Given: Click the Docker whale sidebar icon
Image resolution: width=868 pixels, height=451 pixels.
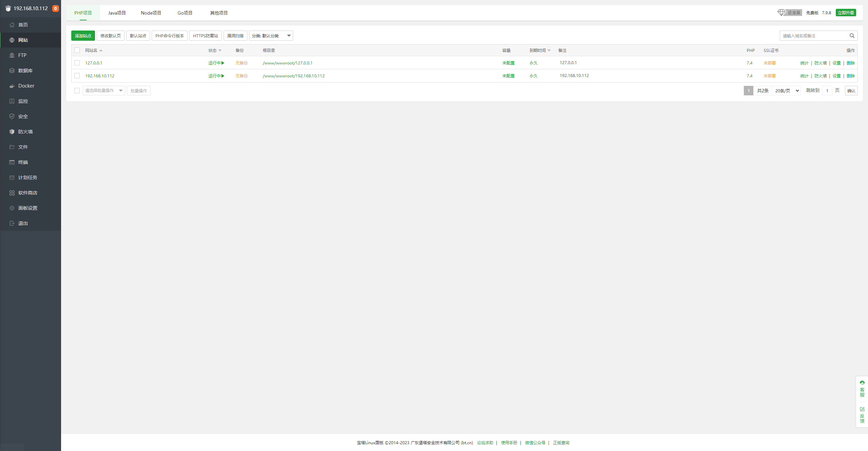Looking at the screenshot, I should point(12,86).
